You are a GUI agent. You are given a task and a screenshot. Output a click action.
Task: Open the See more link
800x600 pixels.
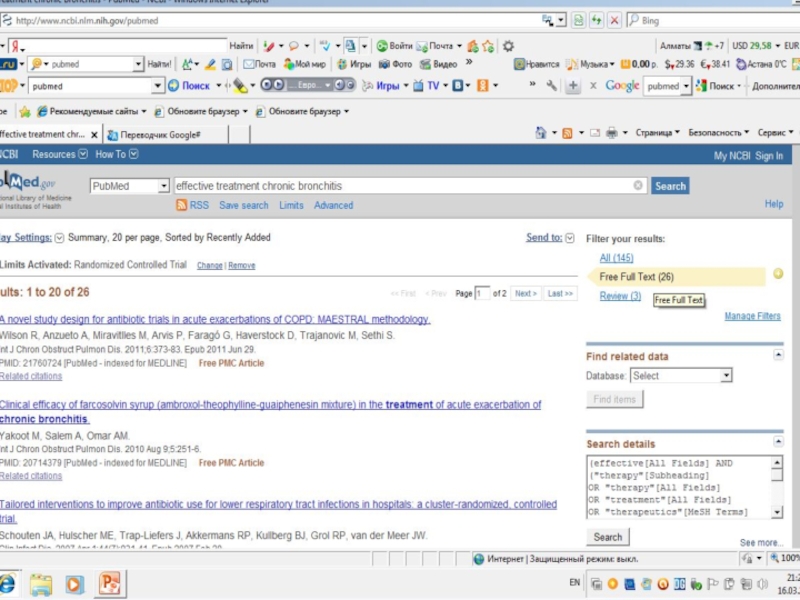coord(761,542)
